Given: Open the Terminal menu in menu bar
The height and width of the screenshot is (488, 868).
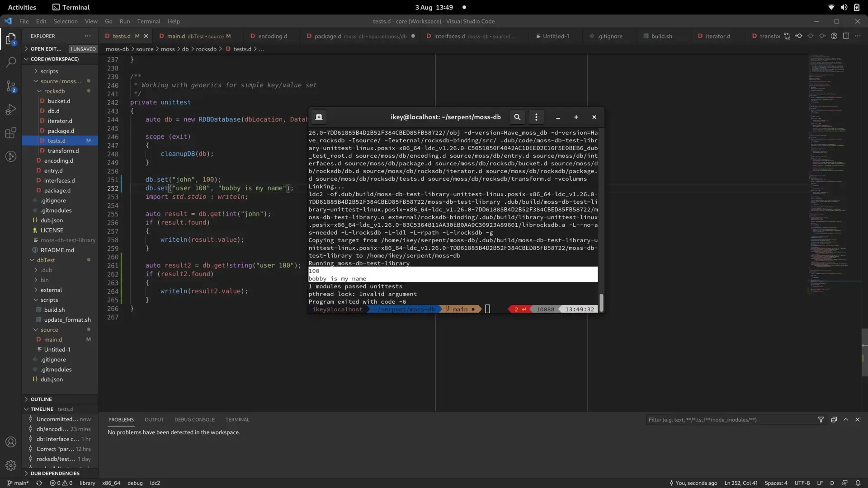Looking at the screenshot, I should (149, 21).
